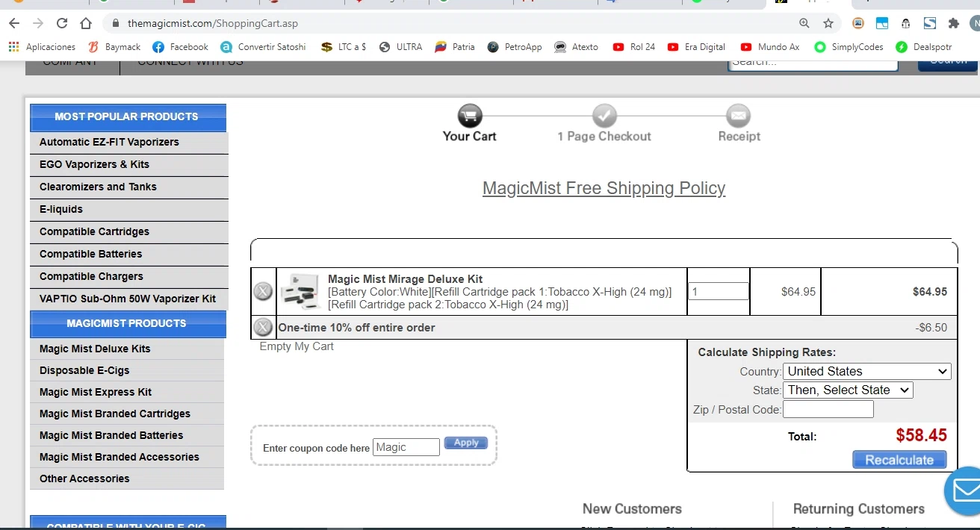Open Magic Mist Branded Accessories category
The image size is (980, 530).
[127, 457]
